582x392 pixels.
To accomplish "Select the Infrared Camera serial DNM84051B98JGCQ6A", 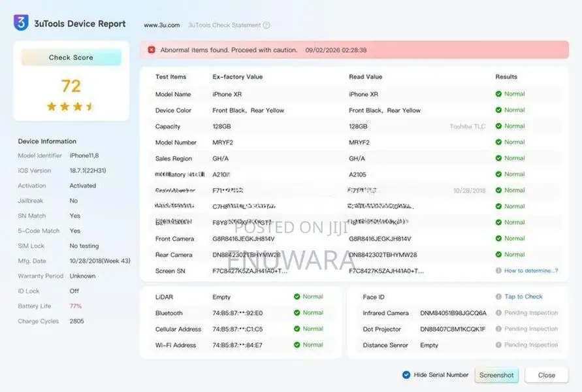I will pyautogui.click(x=453, y=313).
